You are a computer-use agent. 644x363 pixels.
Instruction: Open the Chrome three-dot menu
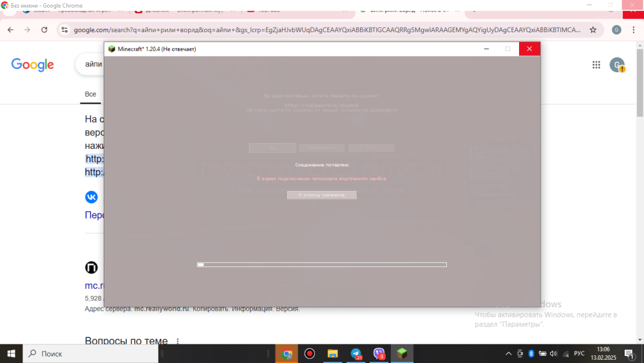[x=634, y=30]
